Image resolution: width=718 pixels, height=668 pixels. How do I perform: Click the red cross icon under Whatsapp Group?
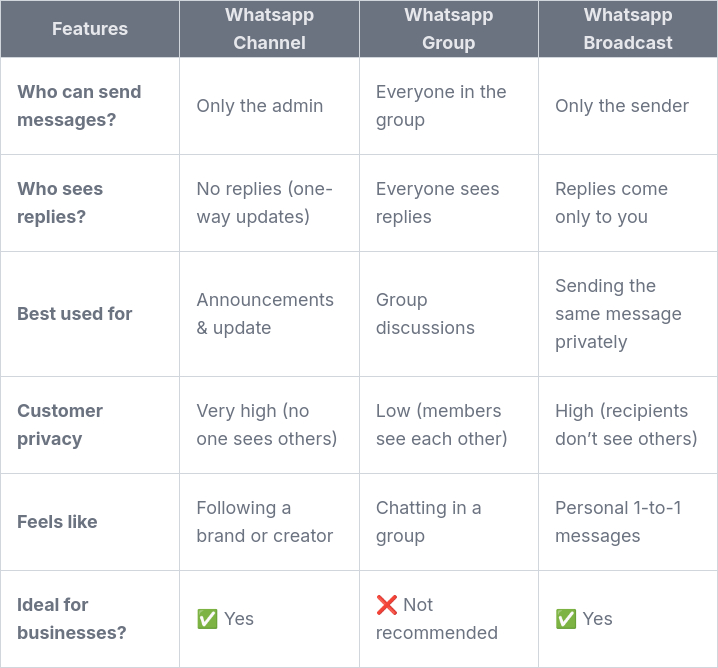click(x=387, y=605)
